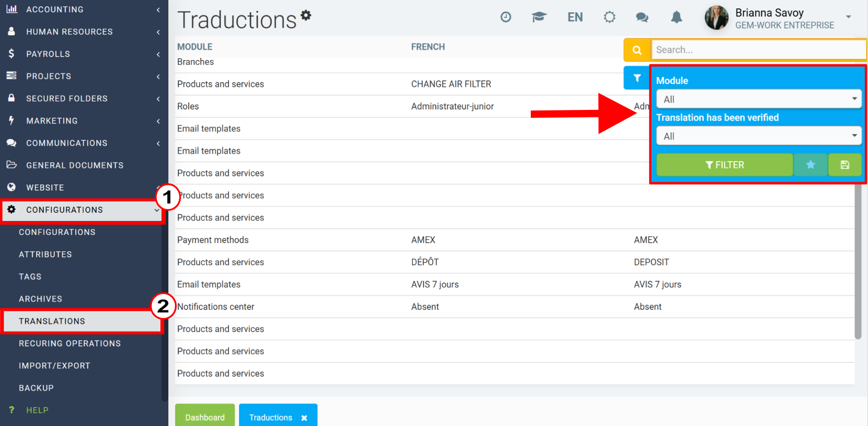The width and height of the screenshot is (868, 426).
Task: Open the Recuring Operations submenu item
Action: (70, 343)
